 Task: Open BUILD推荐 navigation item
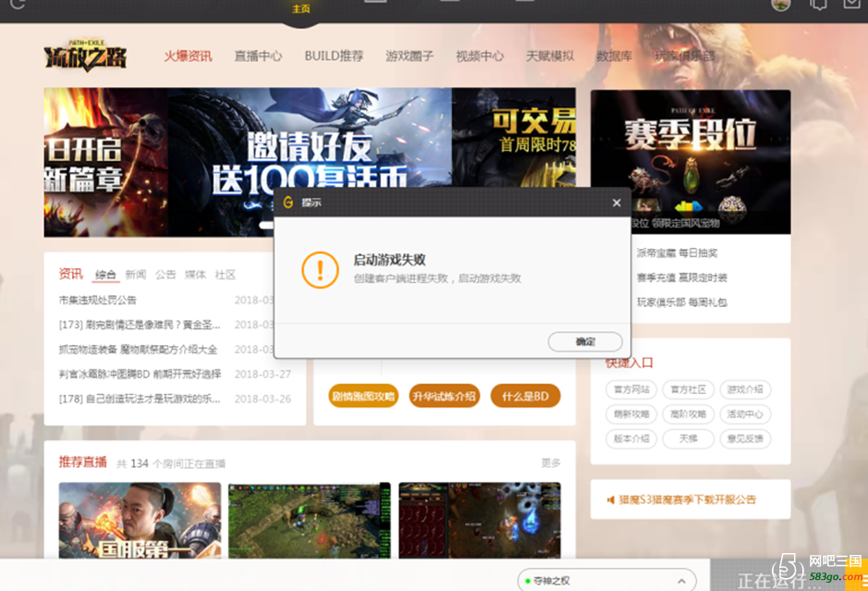pyautogui.click(x=334, y=55)
